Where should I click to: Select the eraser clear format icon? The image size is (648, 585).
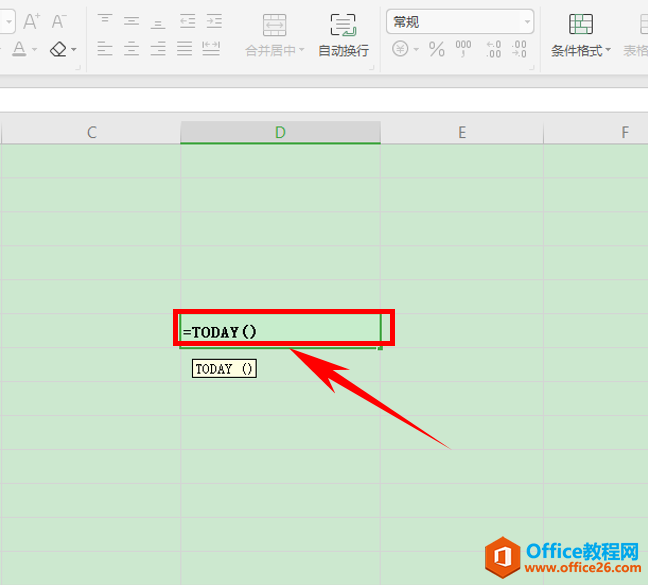pos(58,49)
